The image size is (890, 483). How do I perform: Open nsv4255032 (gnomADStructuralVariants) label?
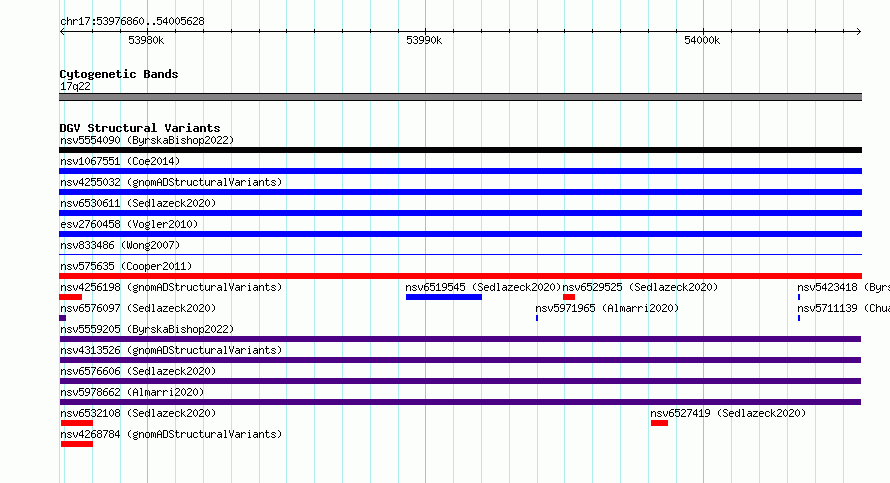click(x=171, y=182)
